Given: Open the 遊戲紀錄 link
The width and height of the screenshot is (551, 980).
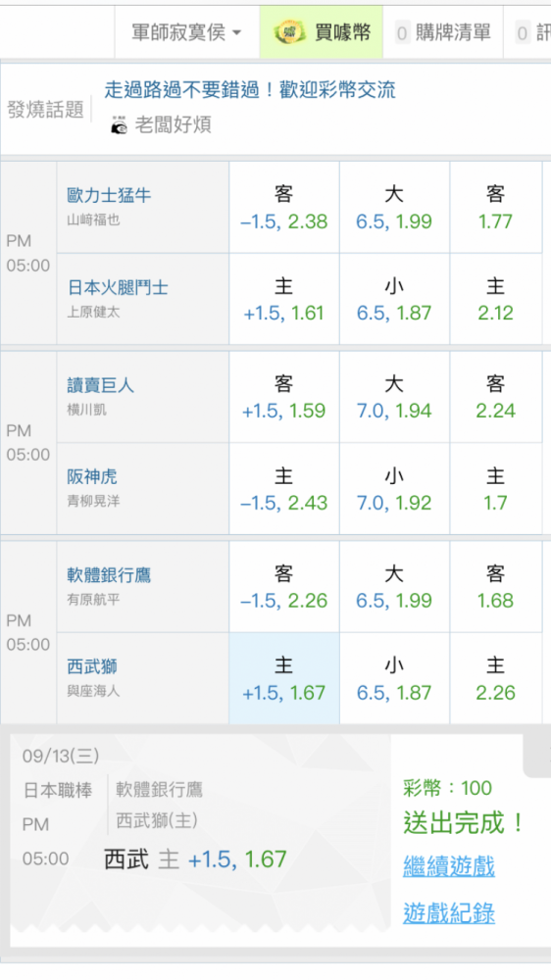Looking at the screenshot, I should pos(449,913).
